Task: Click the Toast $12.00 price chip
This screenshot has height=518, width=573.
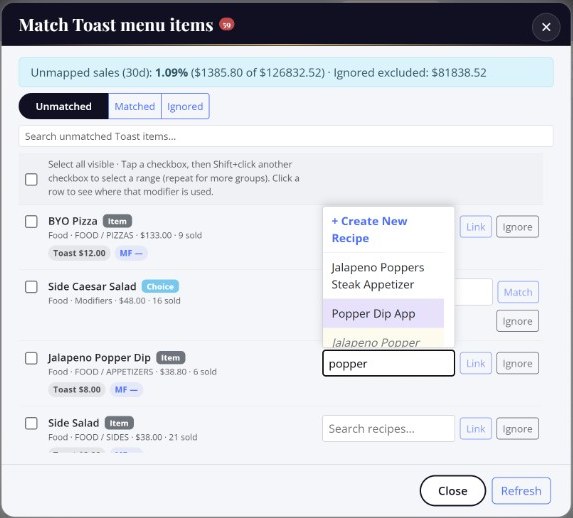Action: coord(79,253)
